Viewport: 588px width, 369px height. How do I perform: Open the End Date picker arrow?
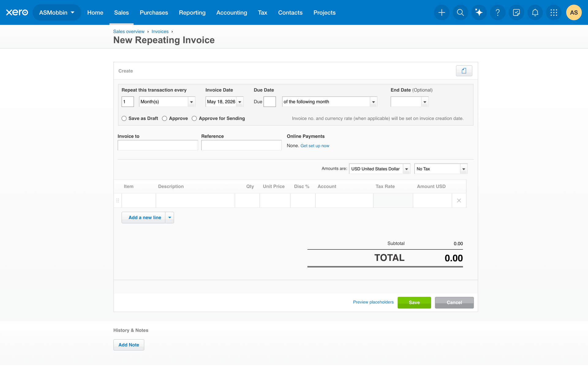pyautogui.click(x=424, y=102)
